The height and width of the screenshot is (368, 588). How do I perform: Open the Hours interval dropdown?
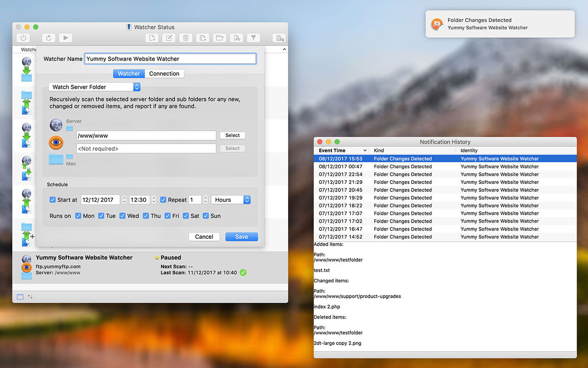pos(231,200)
